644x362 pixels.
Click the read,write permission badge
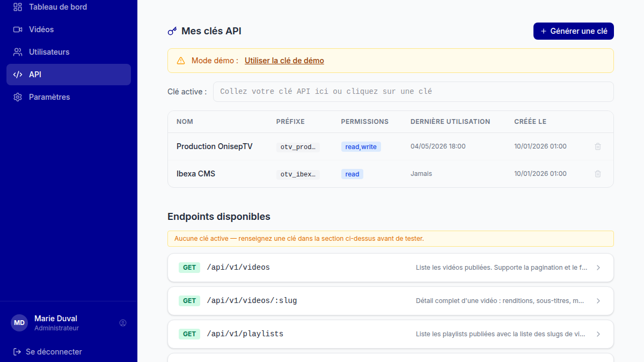(x=361, y=147)
